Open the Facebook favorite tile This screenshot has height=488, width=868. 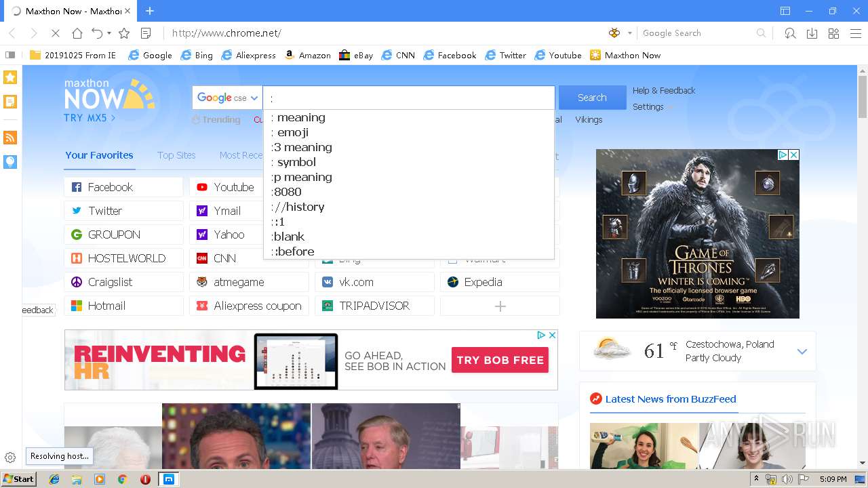click(123, 187)
